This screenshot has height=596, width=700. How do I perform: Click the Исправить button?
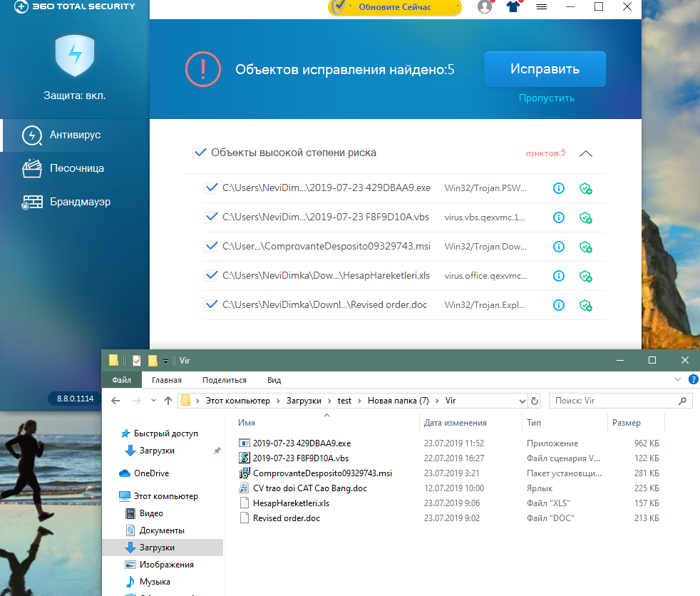545,69
